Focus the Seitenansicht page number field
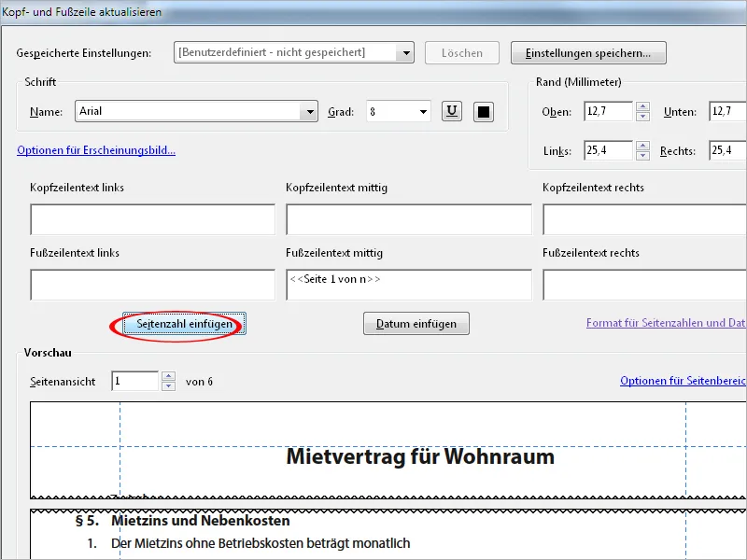Viewport: 747px width, 560px height. click(x=135, y=381)
